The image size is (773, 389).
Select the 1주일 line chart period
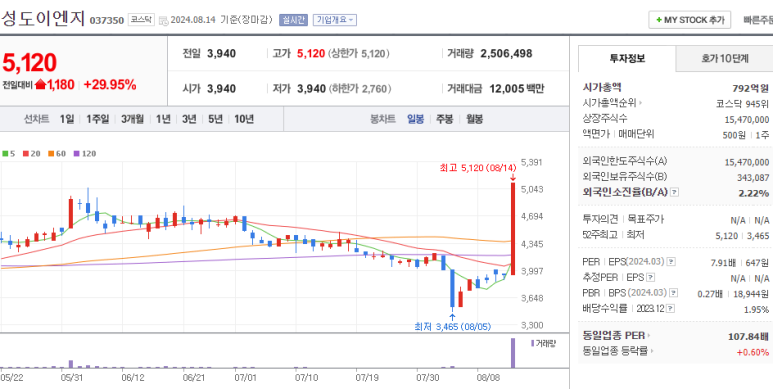coord(98,119)
